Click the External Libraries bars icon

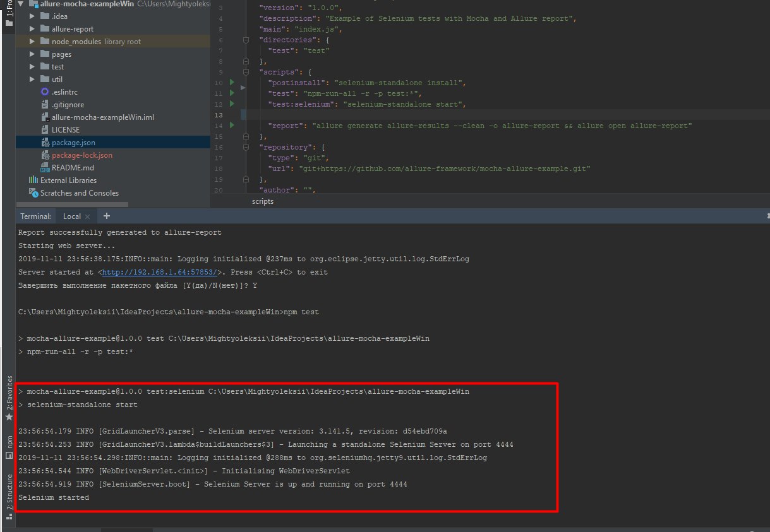tap(33, 180)
